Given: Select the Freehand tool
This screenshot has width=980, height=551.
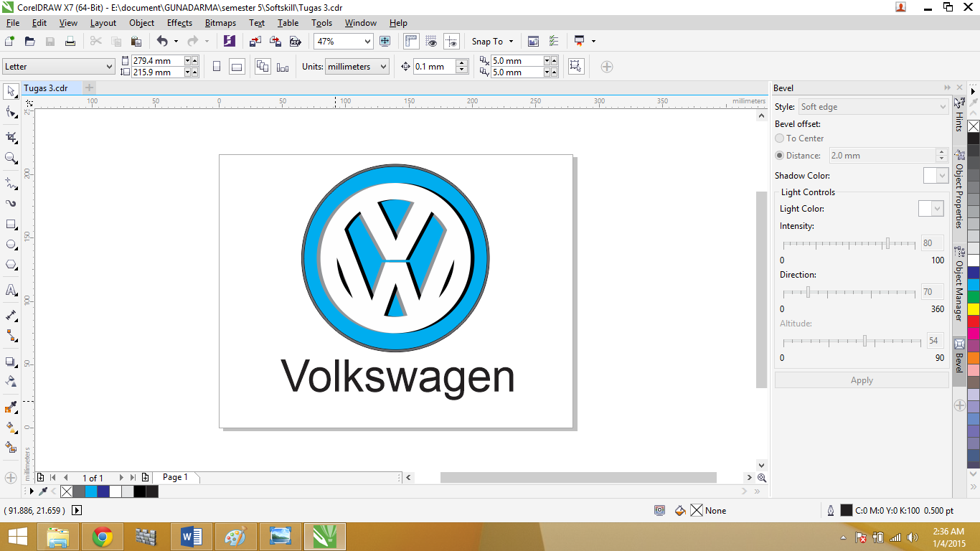Looking at the screenshot, I should coord(11,183).
